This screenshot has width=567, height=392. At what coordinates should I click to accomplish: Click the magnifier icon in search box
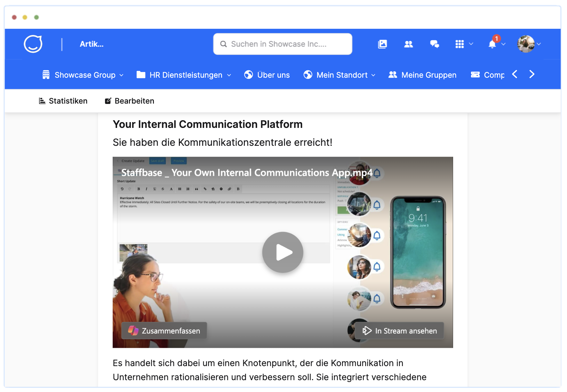223,44
